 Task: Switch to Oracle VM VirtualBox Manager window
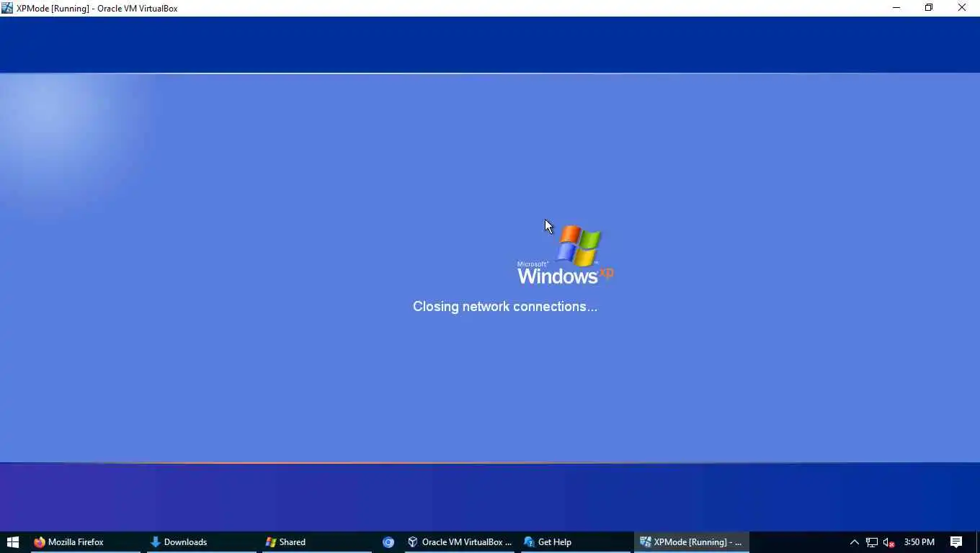point(460,542)
